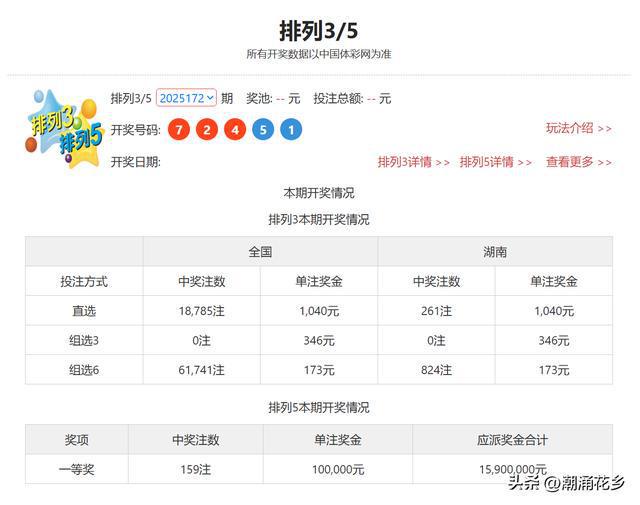This screenshot has height=505, width=640.
Task: Click the 投注总额 label
Action: click(338, 98)
